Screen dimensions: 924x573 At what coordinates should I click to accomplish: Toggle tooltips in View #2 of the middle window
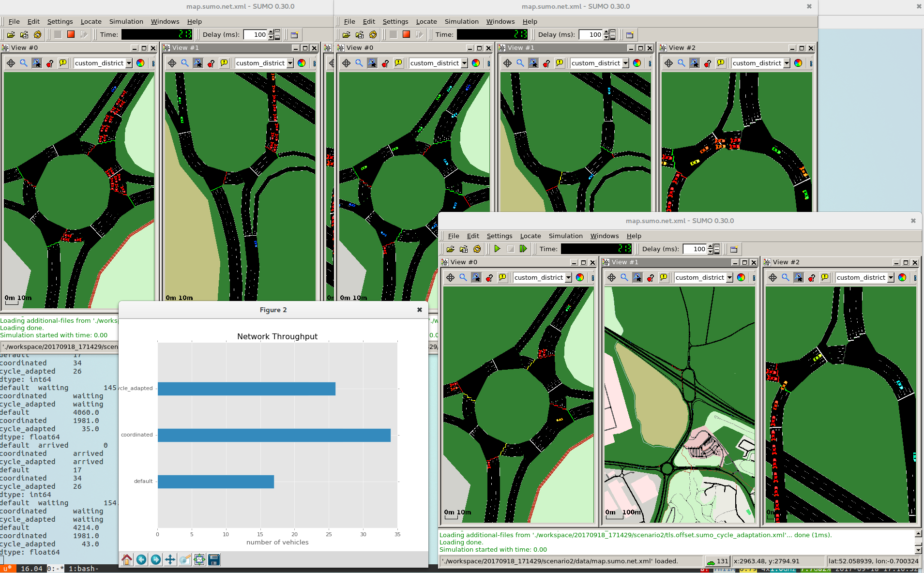pos(721,63)
